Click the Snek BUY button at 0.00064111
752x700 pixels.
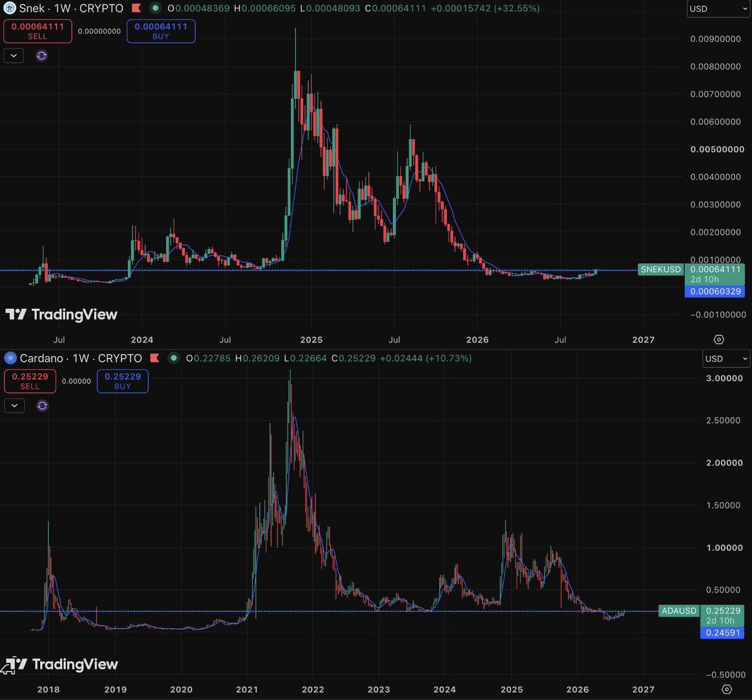tap(161, 31)
